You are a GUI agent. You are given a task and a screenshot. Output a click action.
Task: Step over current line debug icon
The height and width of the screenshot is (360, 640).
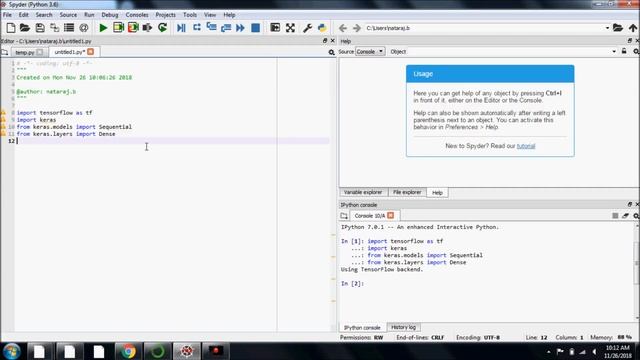[x=197, y=28]
